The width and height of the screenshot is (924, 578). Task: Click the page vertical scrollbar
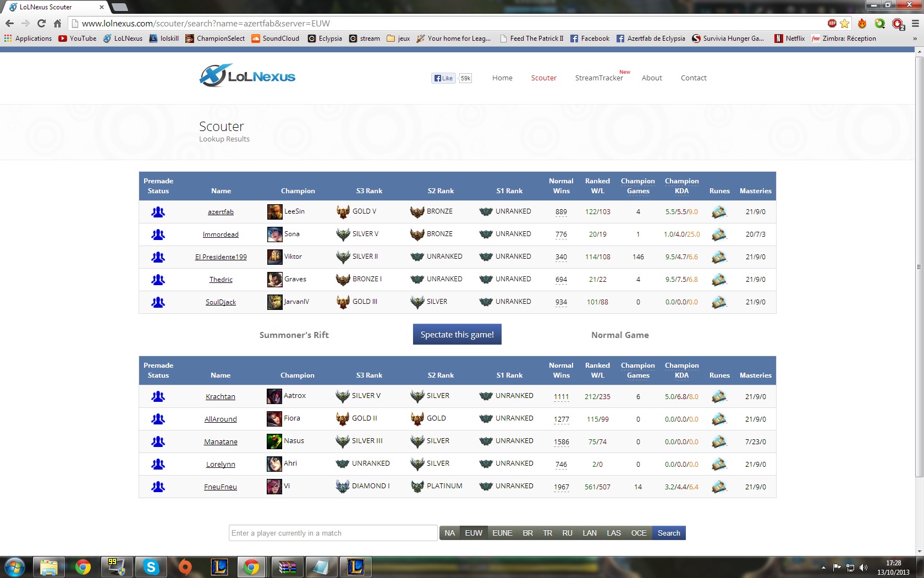pos(919,266)
